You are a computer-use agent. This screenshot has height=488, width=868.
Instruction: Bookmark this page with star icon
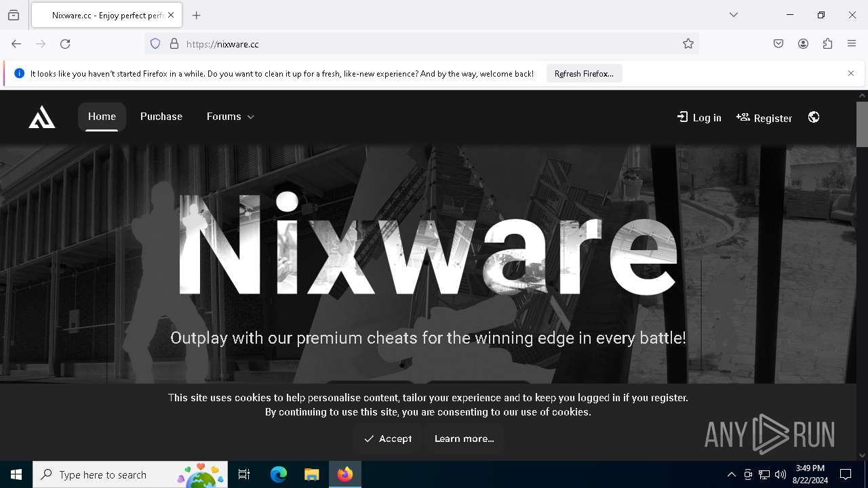tap(688, 44)
